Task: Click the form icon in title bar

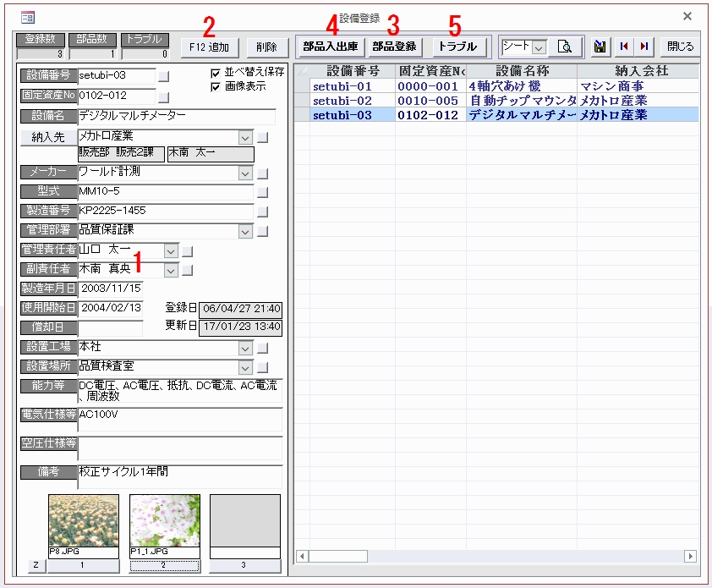Action: click(28, 18)
